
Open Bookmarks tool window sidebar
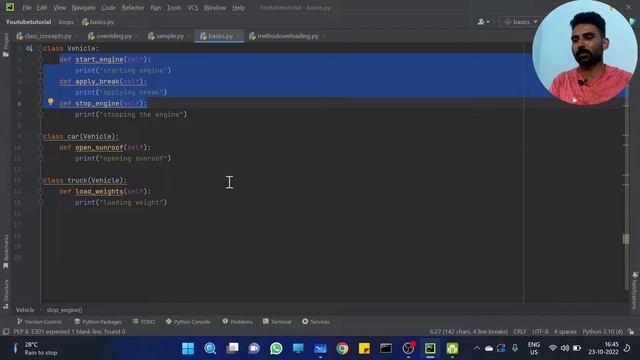click(x=5, y=251)
